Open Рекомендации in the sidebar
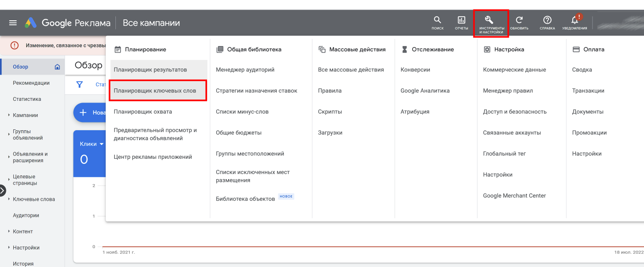This screenshot has width=644, height=267. [31, 83]
